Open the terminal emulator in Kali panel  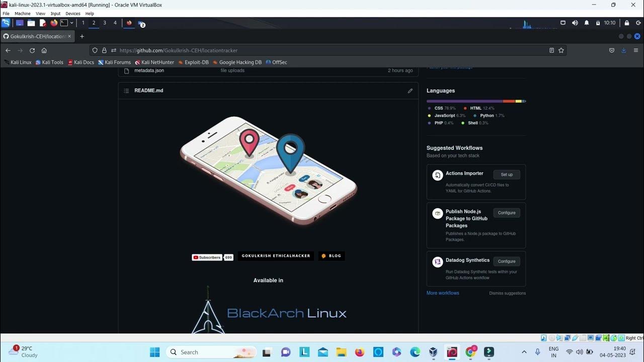click(x=64, y=23)
